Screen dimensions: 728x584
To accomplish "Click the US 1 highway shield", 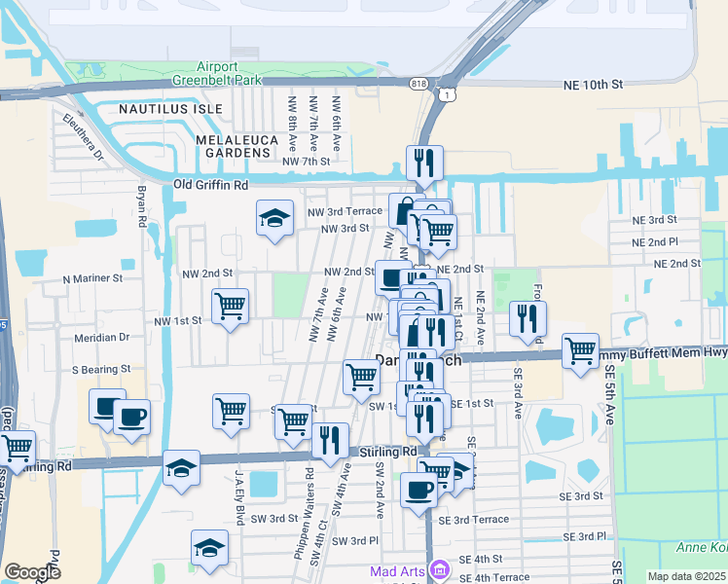I will 446,94.
